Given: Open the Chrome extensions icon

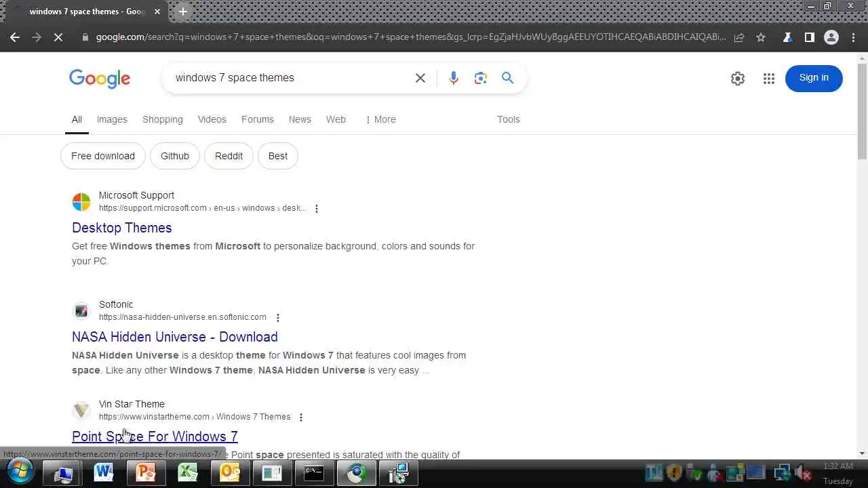Looking at the screenshot, I should [x=787, y=37].
